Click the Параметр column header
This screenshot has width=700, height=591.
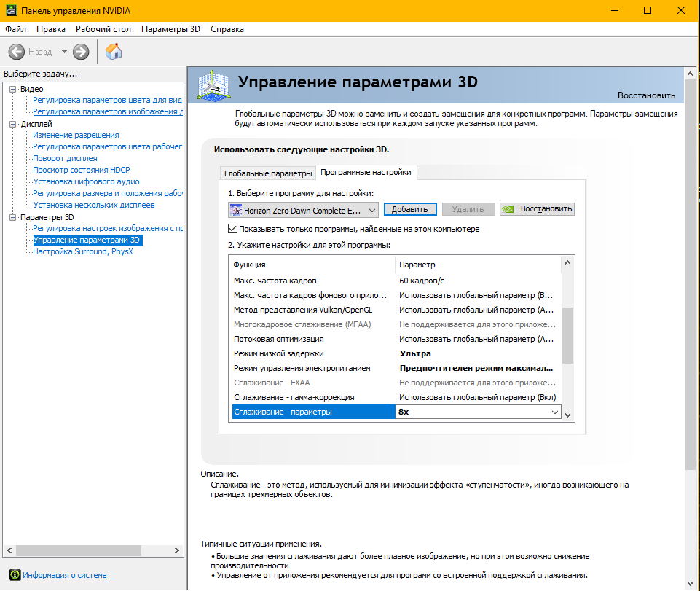[478, 265]
